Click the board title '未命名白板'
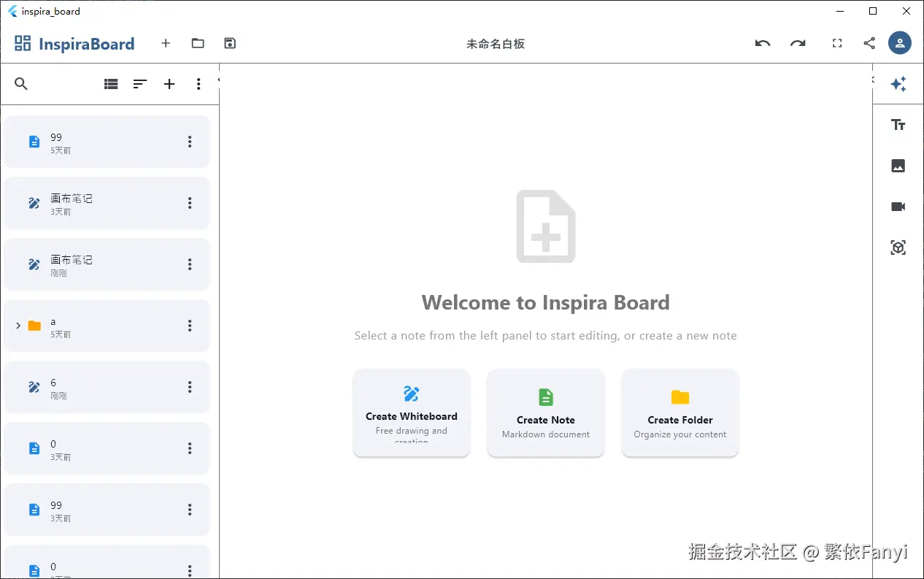This screenshot has height=579, width=924. coord(496,44)
